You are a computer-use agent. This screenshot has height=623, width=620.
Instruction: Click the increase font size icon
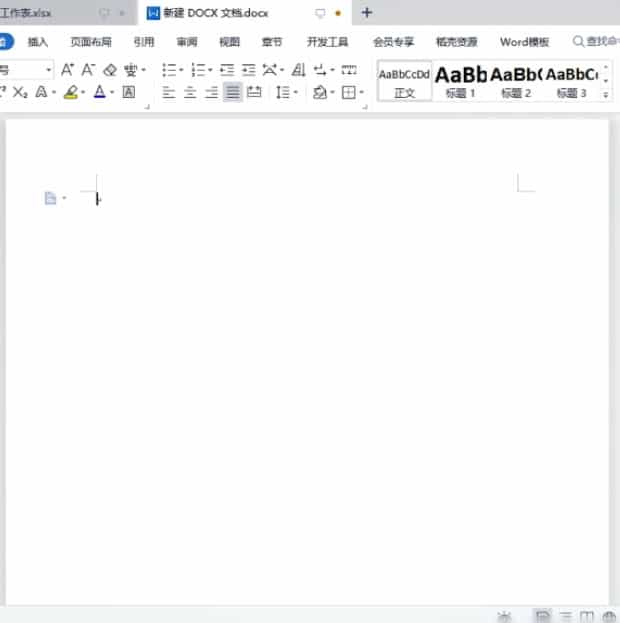(67, 70)
